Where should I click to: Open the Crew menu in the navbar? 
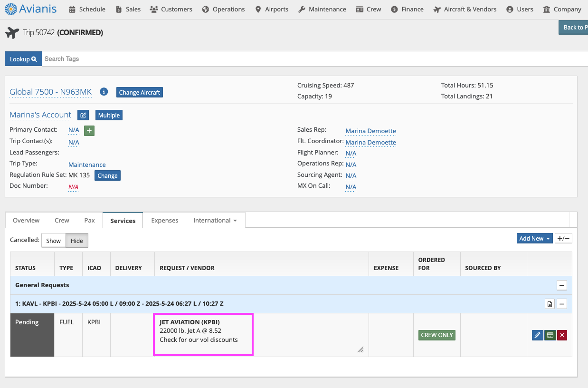coord(368,9)
